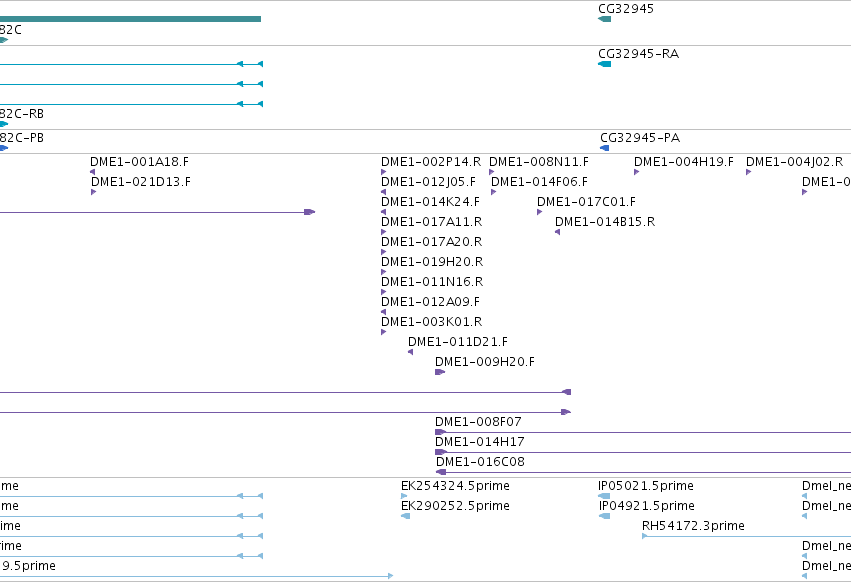Click the DME1-002P14.R arrow marker
The width and height of the screenshot is (851, 582).
(384, 172)
